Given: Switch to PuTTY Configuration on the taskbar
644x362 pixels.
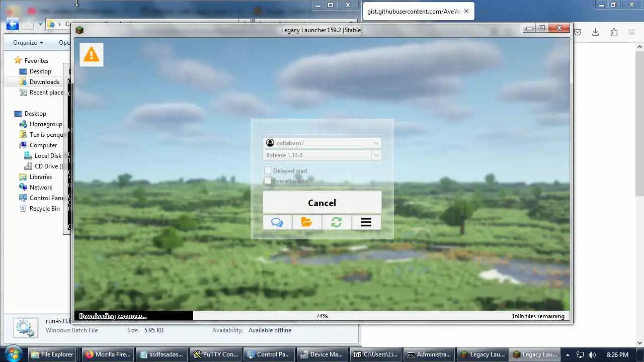Looking at the screenshot, I should pos(215,354).
